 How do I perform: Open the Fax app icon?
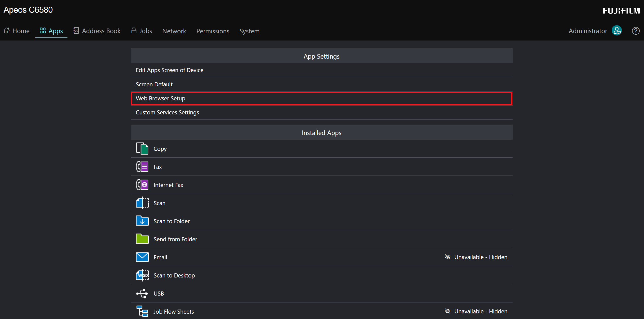[x=142, y=167]
